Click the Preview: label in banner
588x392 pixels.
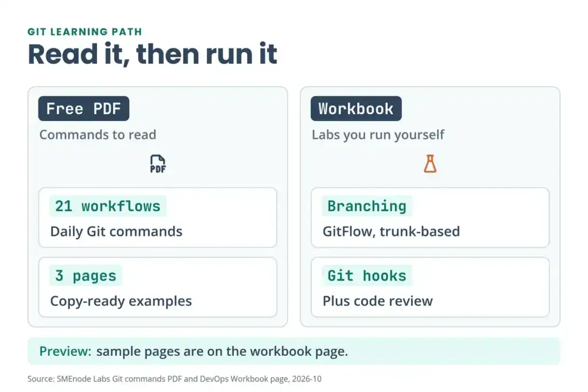65,351
